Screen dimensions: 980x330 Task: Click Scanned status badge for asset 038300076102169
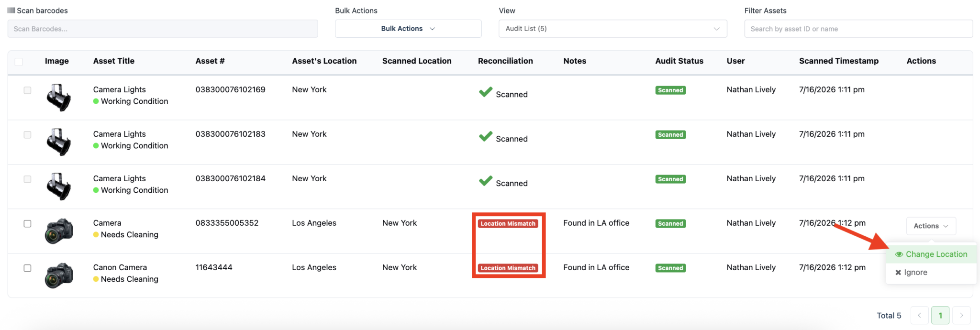point(670,90)
